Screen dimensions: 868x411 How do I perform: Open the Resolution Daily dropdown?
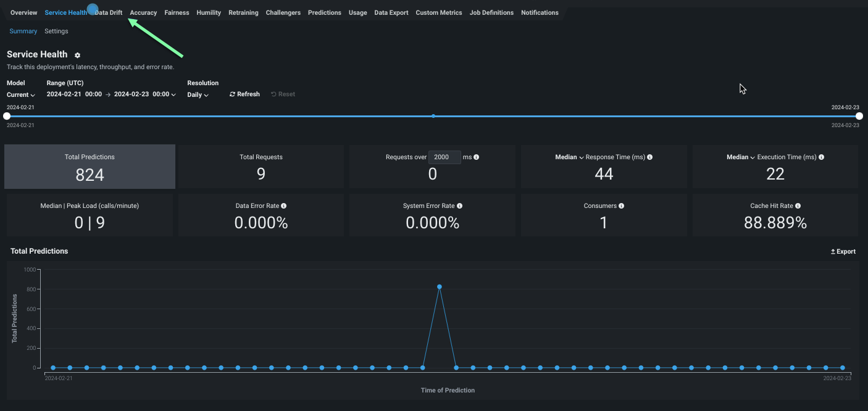point(198,95)
